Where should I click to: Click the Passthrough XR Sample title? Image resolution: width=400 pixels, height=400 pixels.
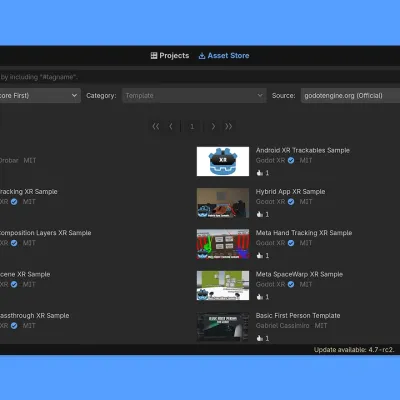point(35,316)
